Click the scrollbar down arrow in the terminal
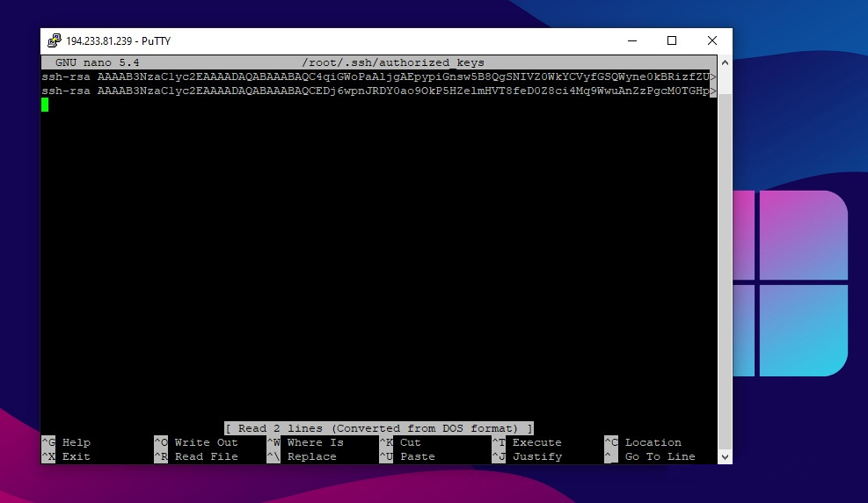Image resolution: width=868 pixels, height=503 pixels. (725, 457)
